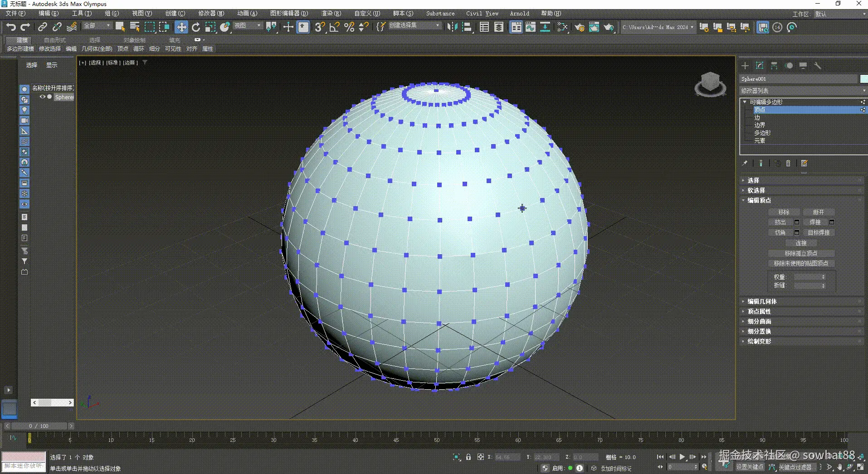Select the Select and Move tool
The image size is (868, 474).
pyautogui.click(x=181, y=27)
